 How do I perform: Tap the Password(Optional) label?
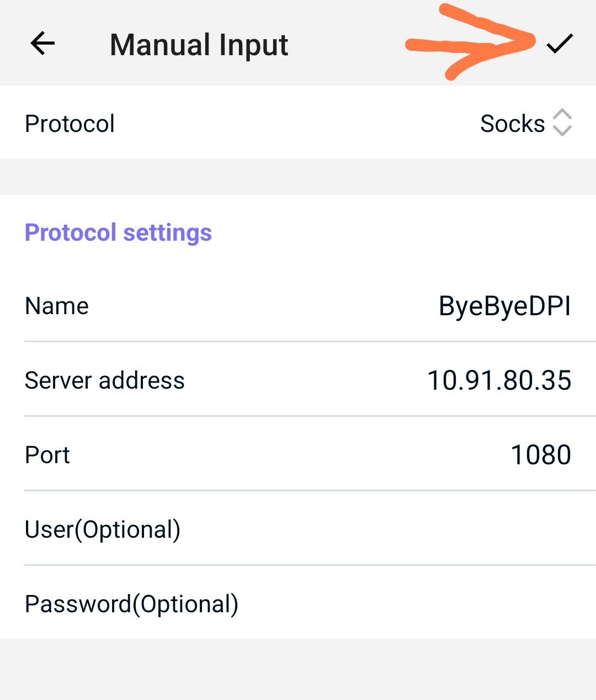tap(132, 604)
